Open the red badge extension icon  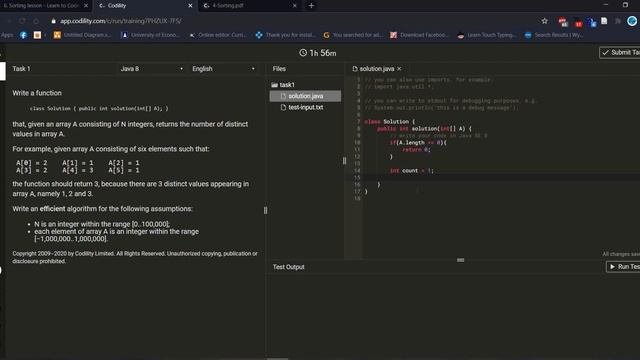[x=578, y=22]
